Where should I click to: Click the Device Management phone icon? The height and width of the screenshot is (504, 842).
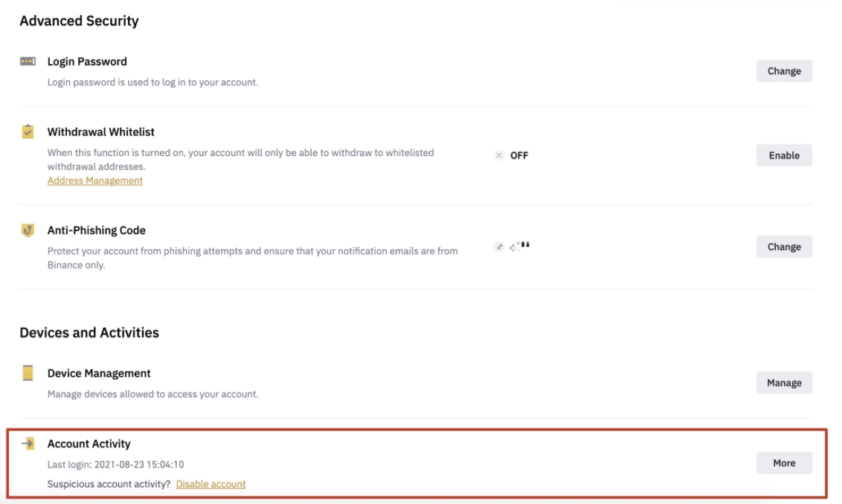[x=28, y=373]
